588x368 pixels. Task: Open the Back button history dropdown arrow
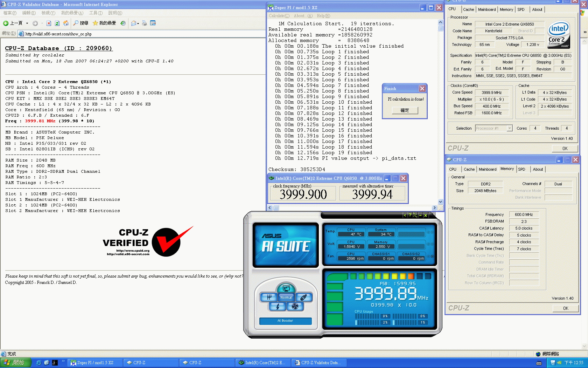tap(27, 23)
